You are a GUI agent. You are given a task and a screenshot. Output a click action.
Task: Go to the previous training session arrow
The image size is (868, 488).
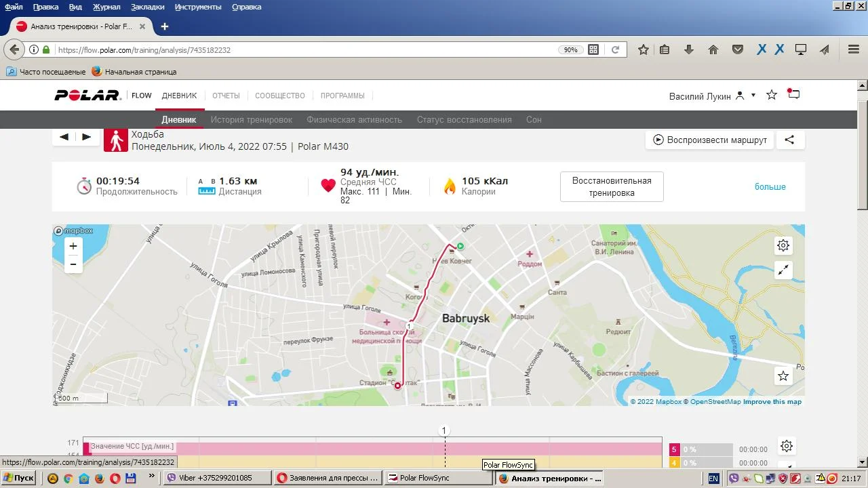tap(64, 137)
